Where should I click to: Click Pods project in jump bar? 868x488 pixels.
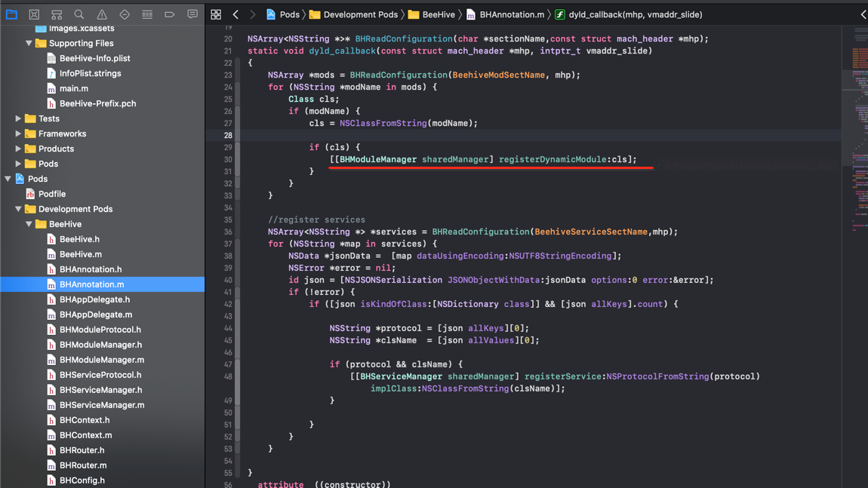[x=283, y=14]
